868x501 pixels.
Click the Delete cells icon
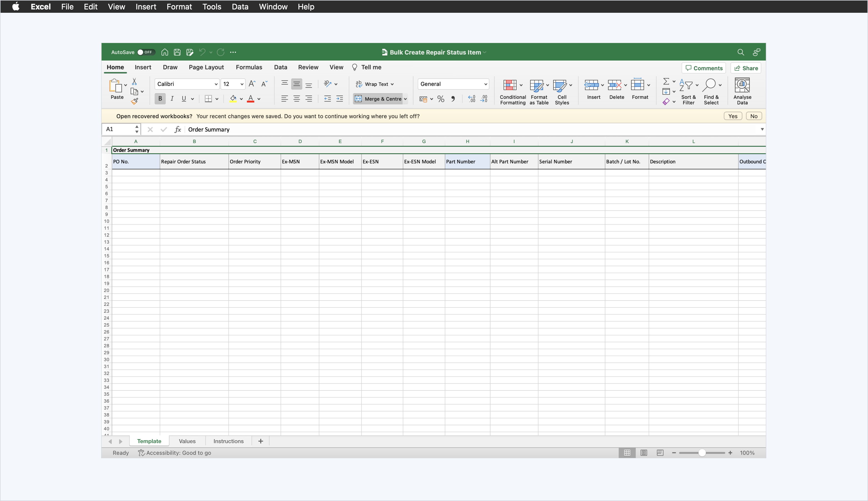coord(614,85)
